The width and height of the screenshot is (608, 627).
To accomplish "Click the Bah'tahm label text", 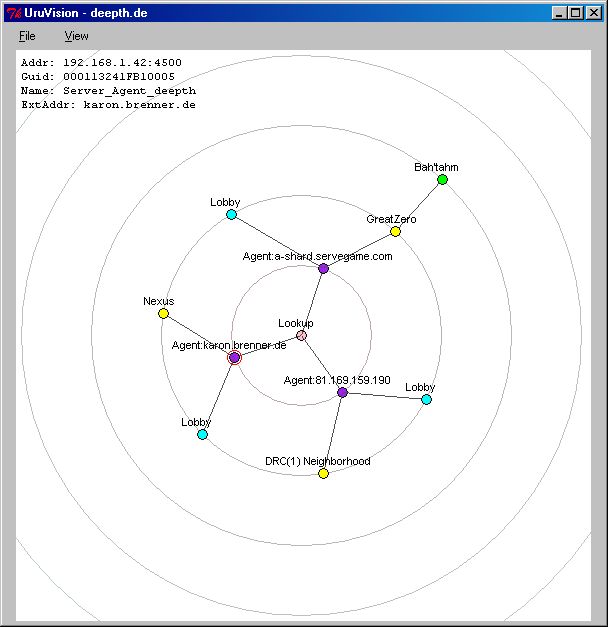I will coord(436,167).
